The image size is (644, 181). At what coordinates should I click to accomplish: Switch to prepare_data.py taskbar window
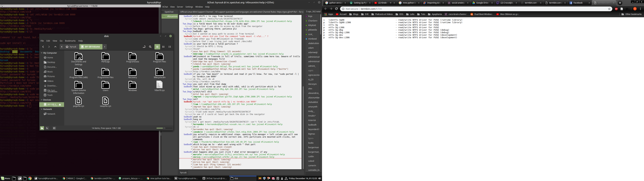pyautogui.click(x=130, y=178)
